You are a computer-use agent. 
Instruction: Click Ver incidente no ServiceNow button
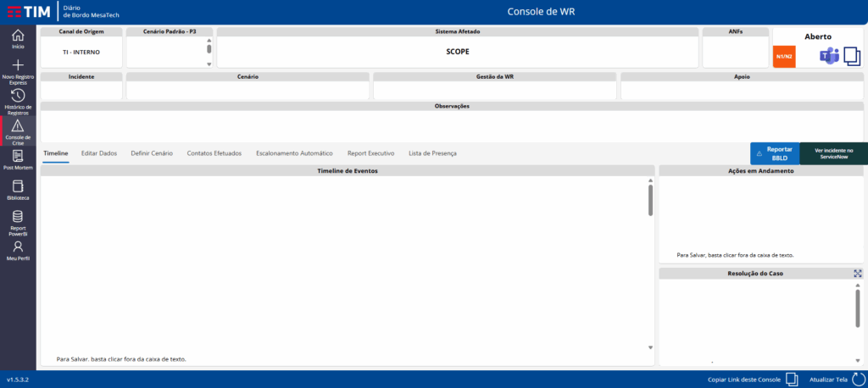(x=833, y=153)
